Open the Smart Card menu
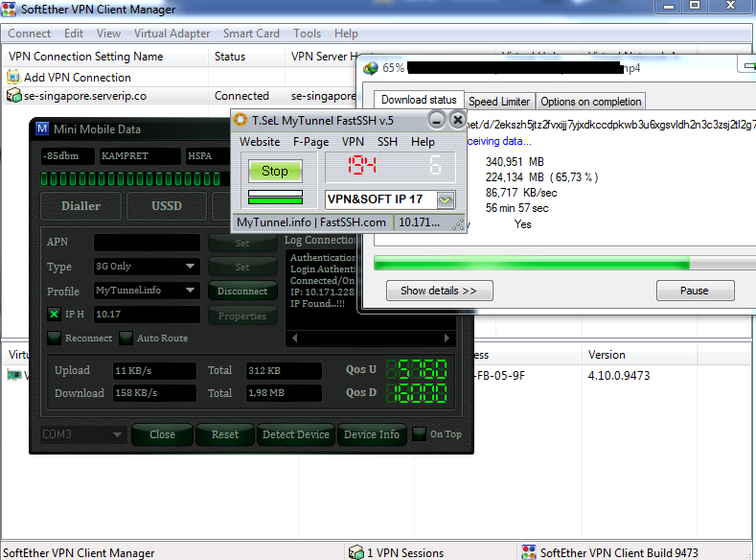This screenshot has height=560, width=756. 251,34
